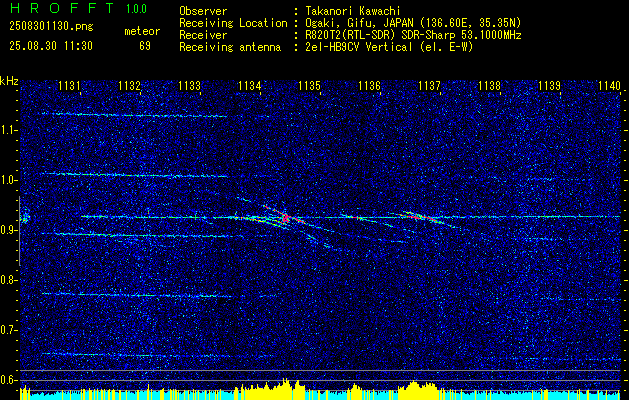The image size is (629, 400).
Task: Click the 1.1 frequency axis label
Action: [x=8, y=130]
